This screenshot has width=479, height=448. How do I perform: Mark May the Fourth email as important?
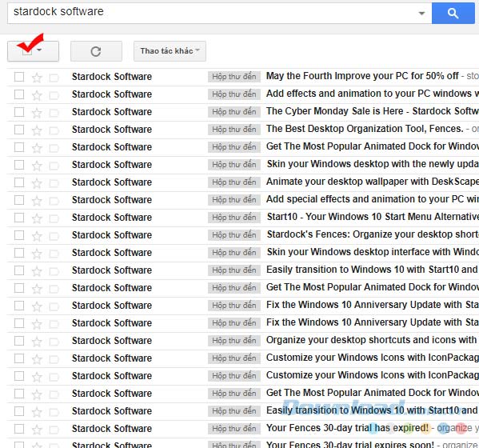point(54,78)
